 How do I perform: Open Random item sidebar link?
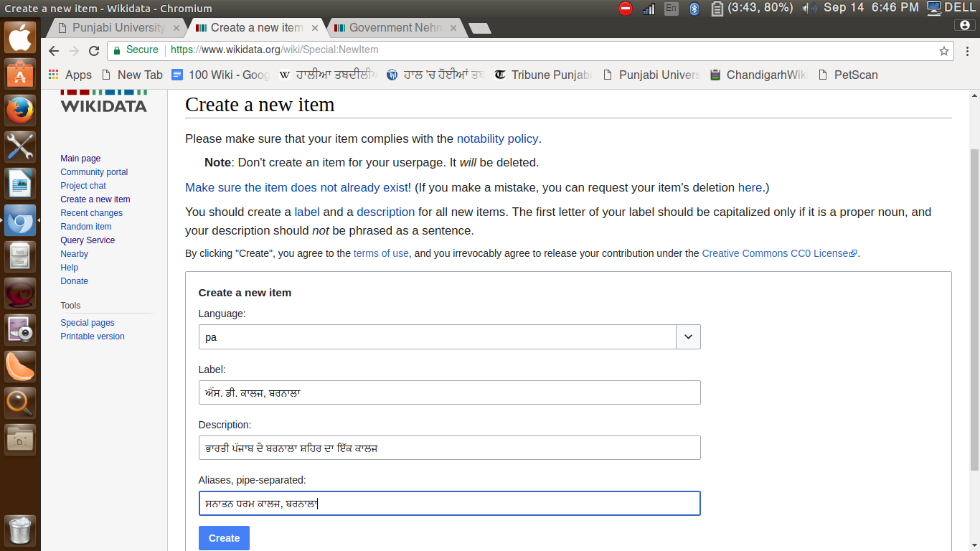point(86,227)
